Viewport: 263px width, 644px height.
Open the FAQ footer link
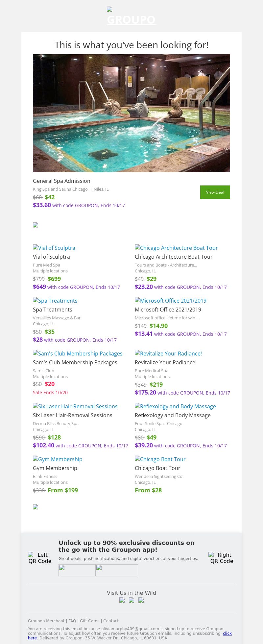72,621
